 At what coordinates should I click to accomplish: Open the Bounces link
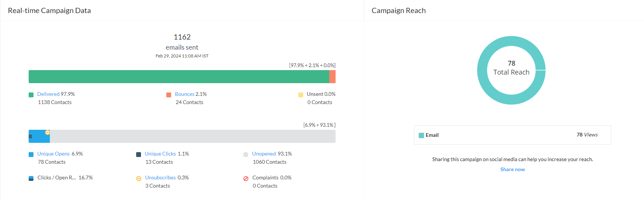pos(185,94)
